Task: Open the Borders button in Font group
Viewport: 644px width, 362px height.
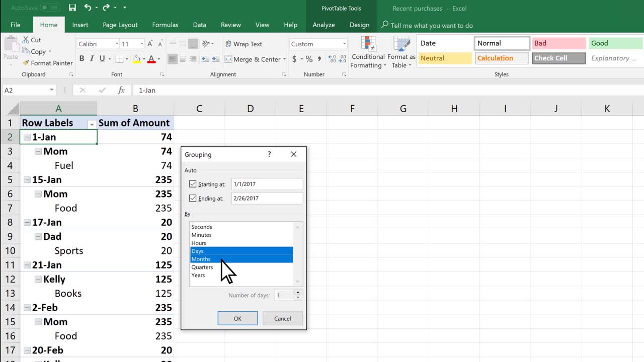Action: tap(120, 59)
